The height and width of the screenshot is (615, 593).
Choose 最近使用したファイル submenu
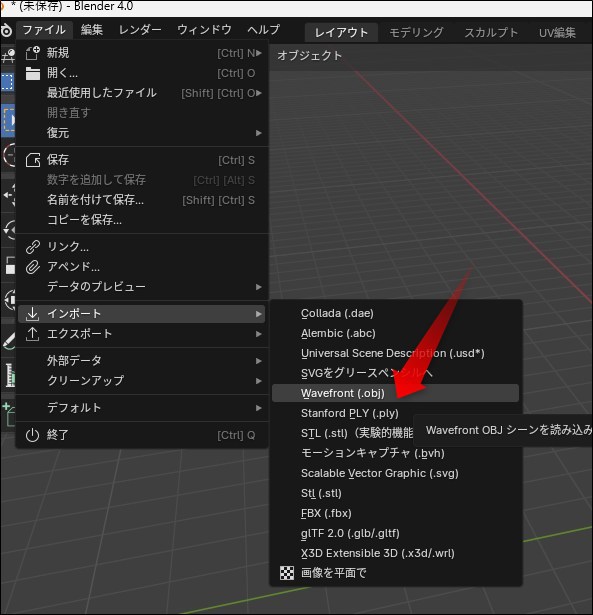tap(141, 93)
